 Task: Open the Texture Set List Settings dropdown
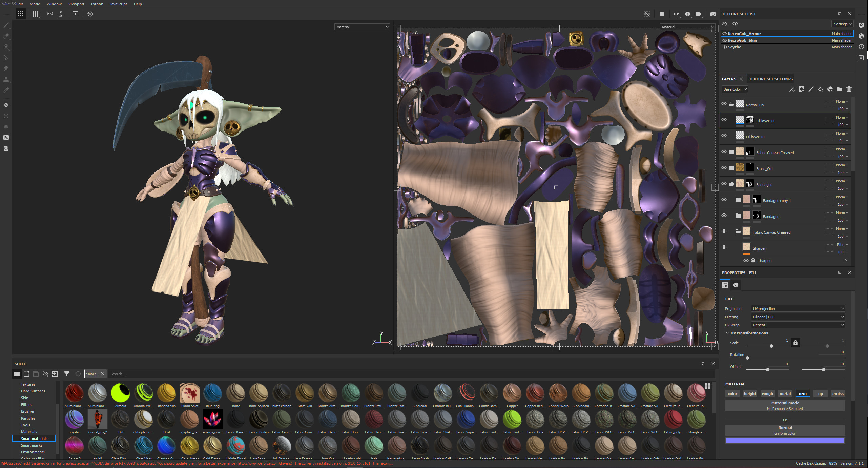click(843, 24)
